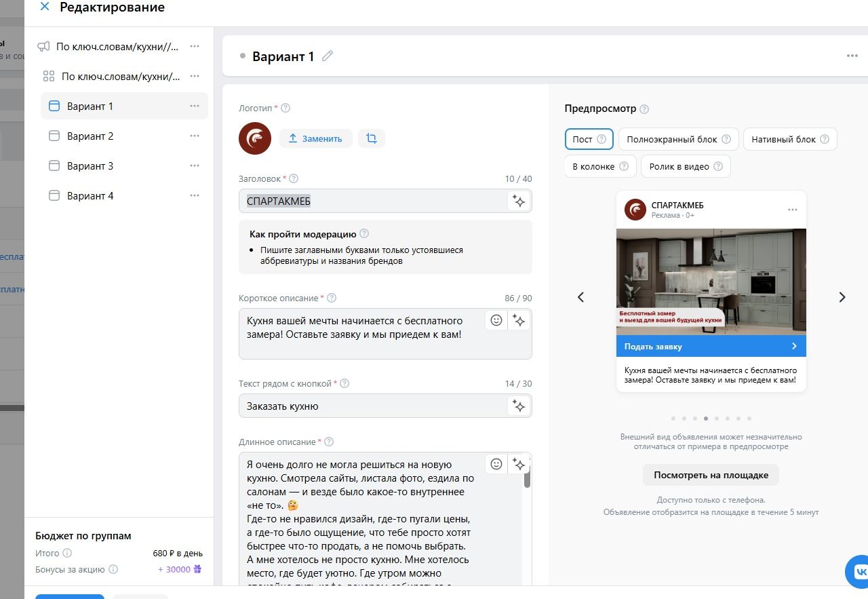868x599 pixels.
Task: Select the В колонке preview format
Action: click(x=600, y=166)
